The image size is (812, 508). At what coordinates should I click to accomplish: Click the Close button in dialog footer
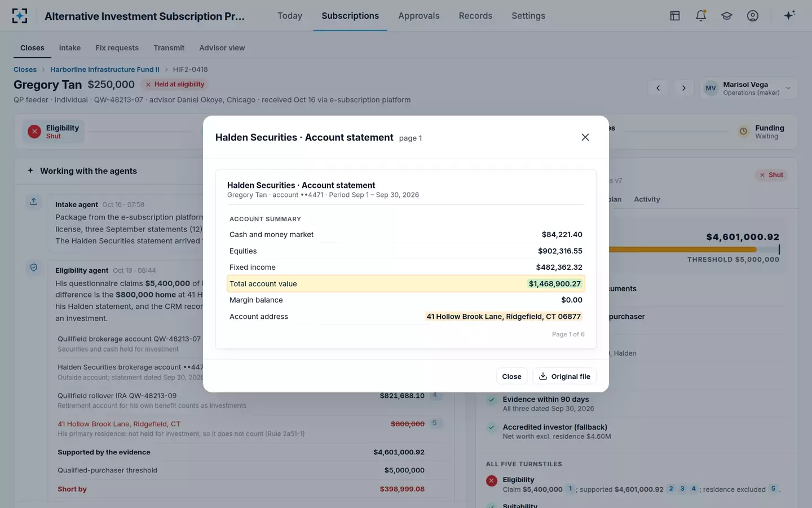(x=511, y=376)
